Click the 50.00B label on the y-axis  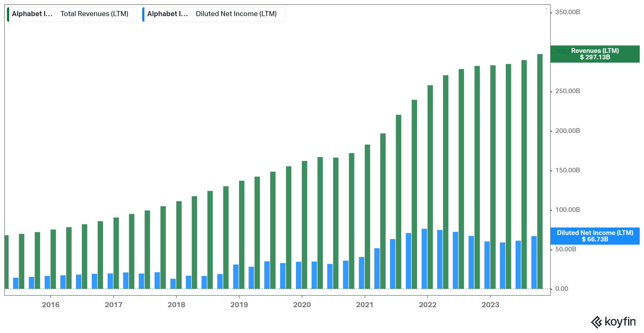[565, 249]
